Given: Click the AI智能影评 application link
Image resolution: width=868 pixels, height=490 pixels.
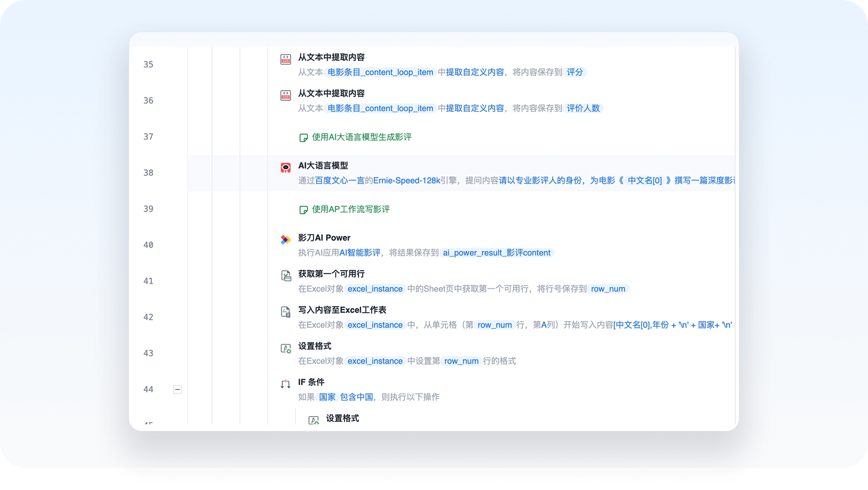Looking at the screenshot, I should click(360, 253).
